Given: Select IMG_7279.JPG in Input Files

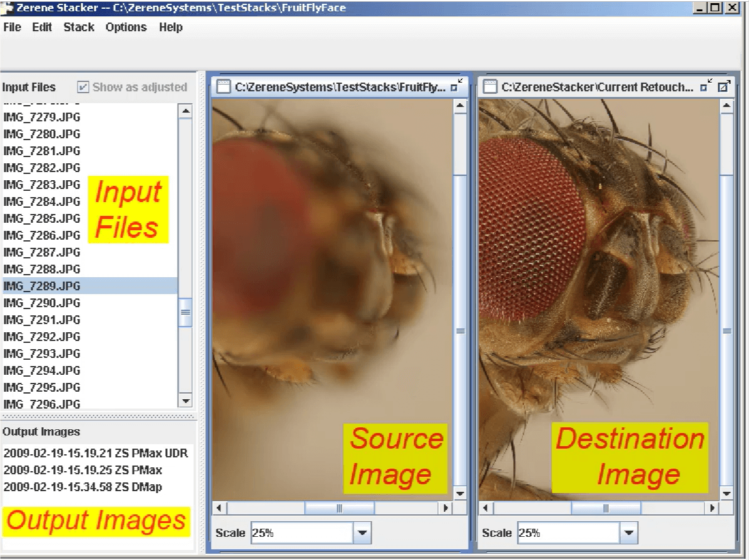Looking at the screenshot, I should pos(90,117).
